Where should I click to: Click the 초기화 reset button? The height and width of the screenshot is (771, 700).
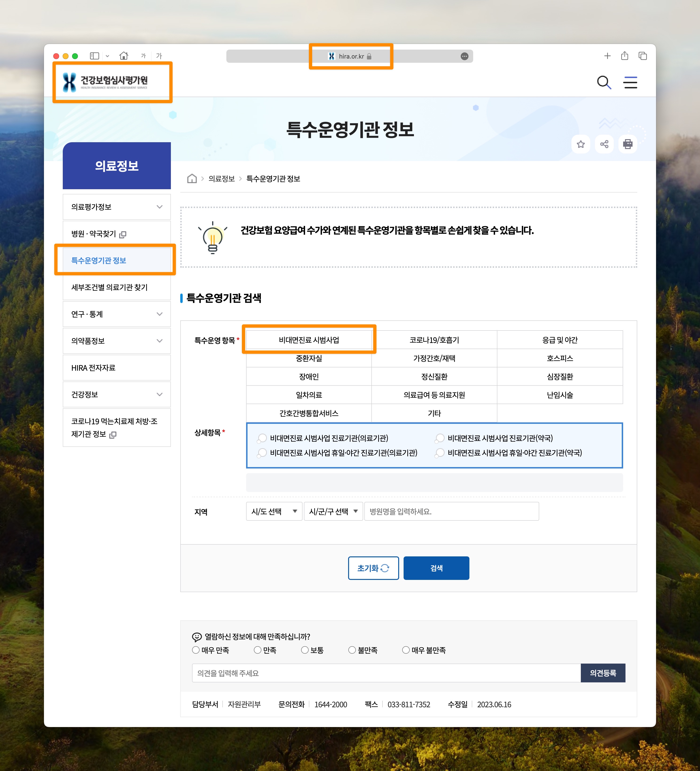373,568
